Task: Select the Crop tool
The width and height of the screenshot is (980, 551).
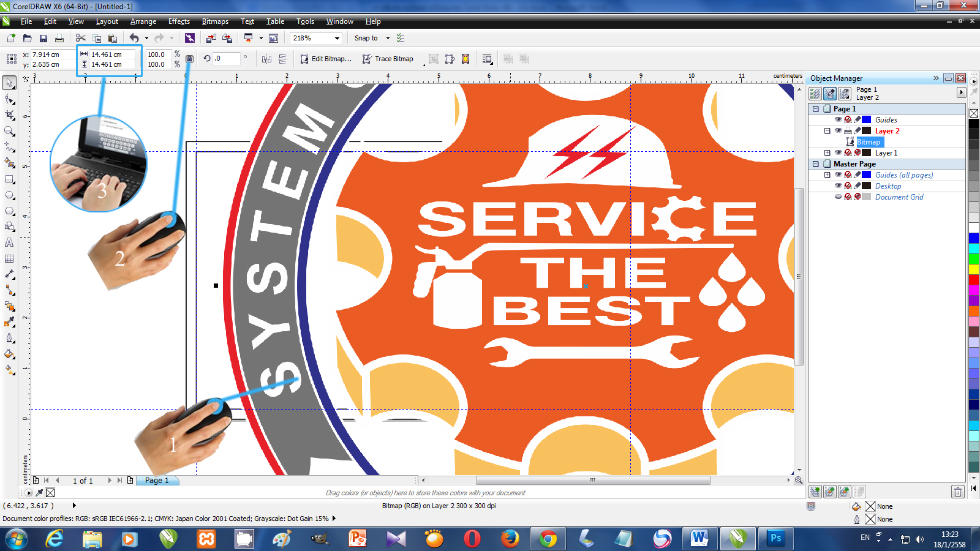Action: 9,114
